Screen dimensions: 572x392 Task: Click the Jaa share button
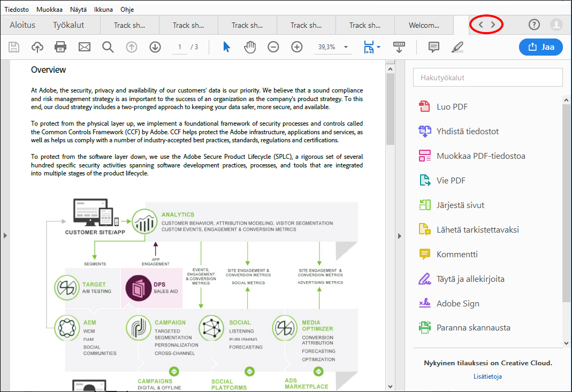click(540, 47)
